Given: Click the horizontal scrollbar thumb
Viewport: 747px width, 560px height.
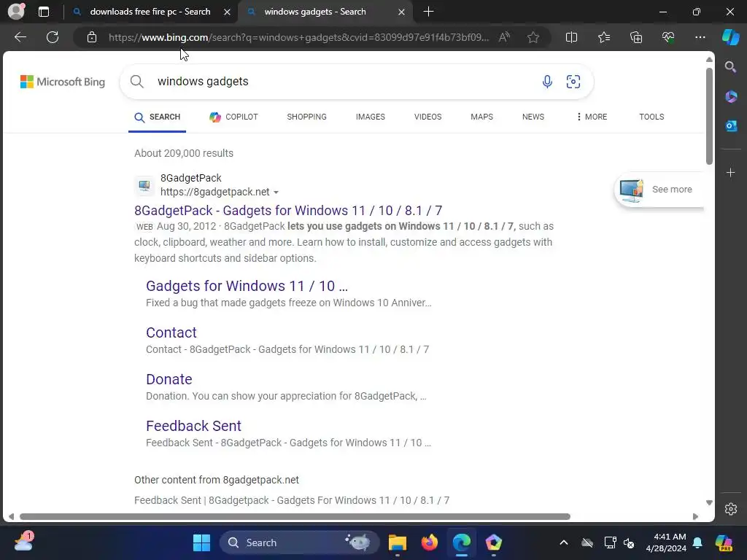Looking at the screenshot, I should [295, 517].
